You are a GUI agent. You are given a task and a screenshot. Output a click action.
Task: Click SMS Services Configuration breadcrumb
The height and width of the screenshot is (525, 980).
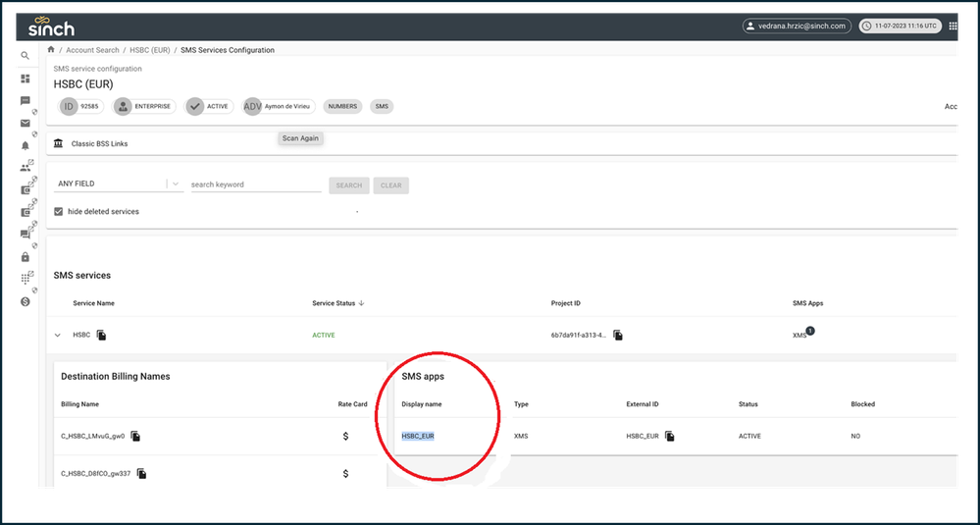click(x=228, y=50)
